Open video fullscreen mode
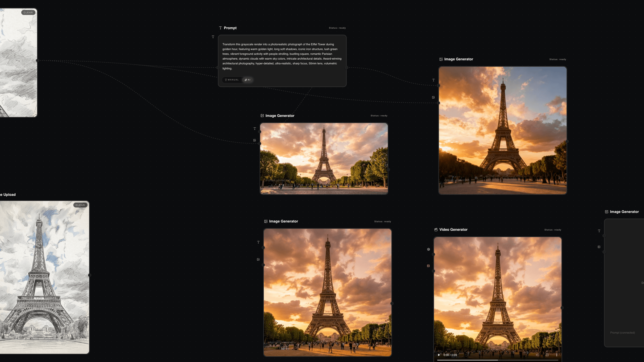Image resolution: width=644 pixels, height=362 pixels. tap(547, 355)
